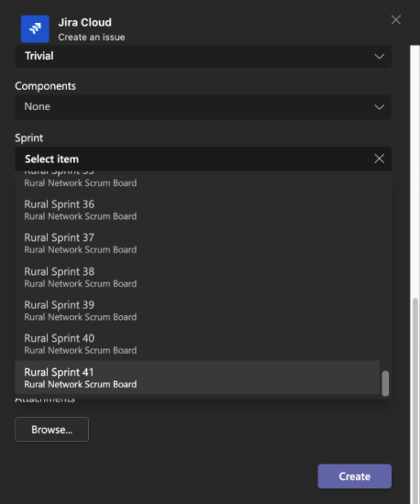Click the chevron on Components dropdown
This screenshot has width=420, height=504.
point(379,107)
